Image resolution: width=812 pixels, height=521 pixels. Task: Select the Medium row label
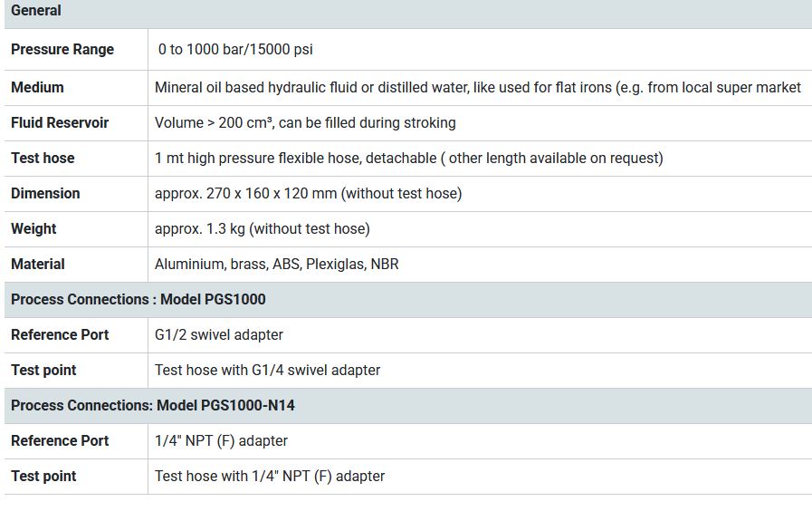tap(37, 88)
